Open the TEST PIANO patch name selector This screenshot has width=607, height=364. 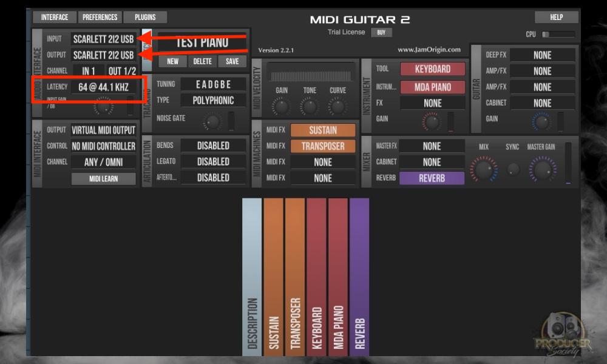click(202, 42)
